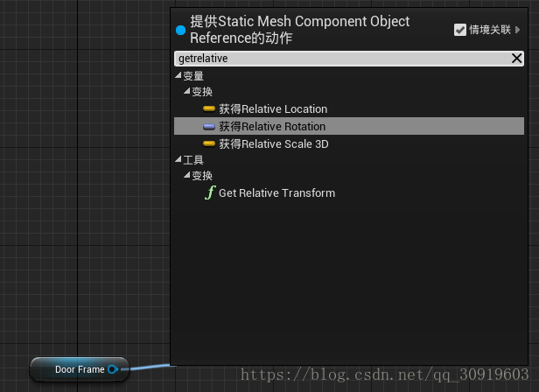Click the yellow pin icon beside Relative Scale 3D

(x=209, y=143)
